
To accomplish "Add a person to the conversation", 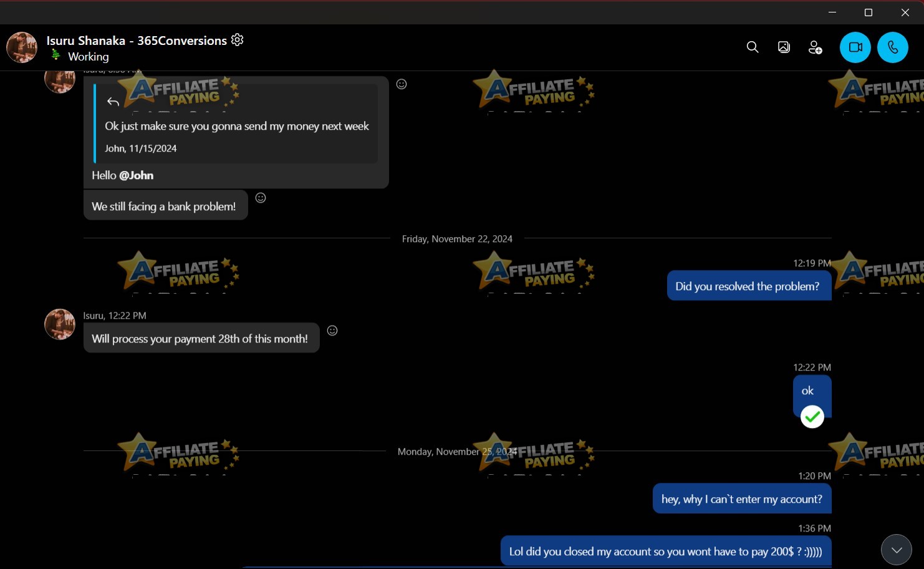I will [x=815, y=47].
